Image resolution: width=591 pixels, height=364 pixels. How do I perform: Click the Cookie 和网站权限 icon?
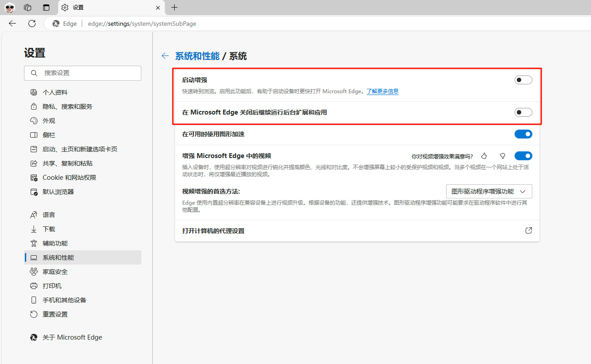tap(34, 178)
